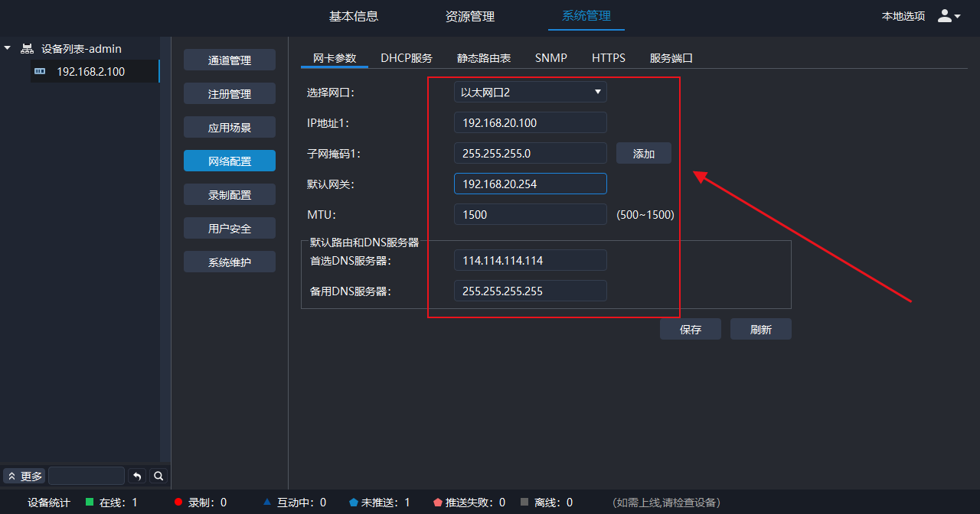Open the 静态路由表 tab

[484, 58]
